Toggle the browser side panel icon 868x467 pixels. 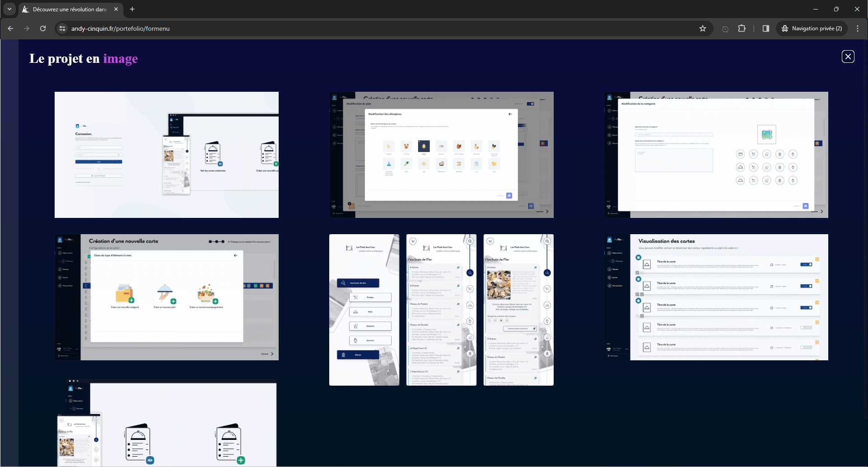765,28
